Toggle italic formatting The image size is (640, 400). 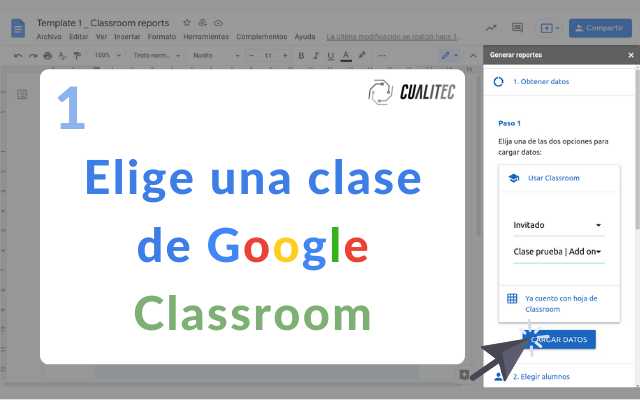[316, 56]
